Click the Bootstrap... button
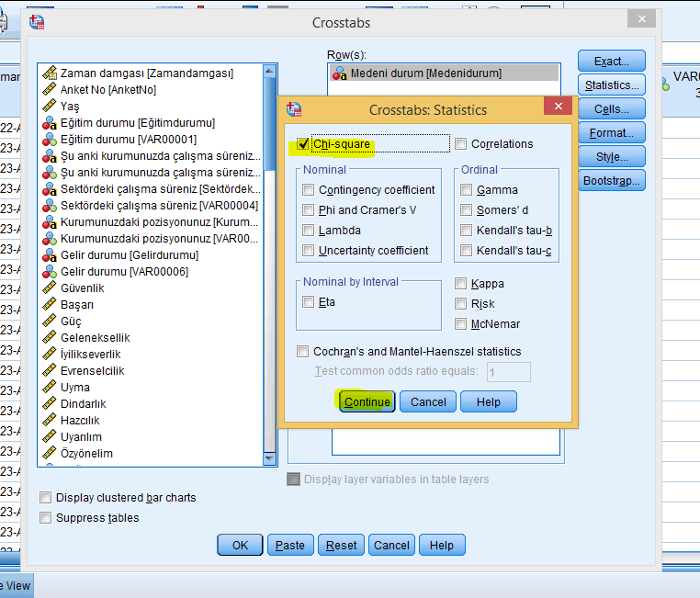 pyautogui.click(x=611, y=181)
